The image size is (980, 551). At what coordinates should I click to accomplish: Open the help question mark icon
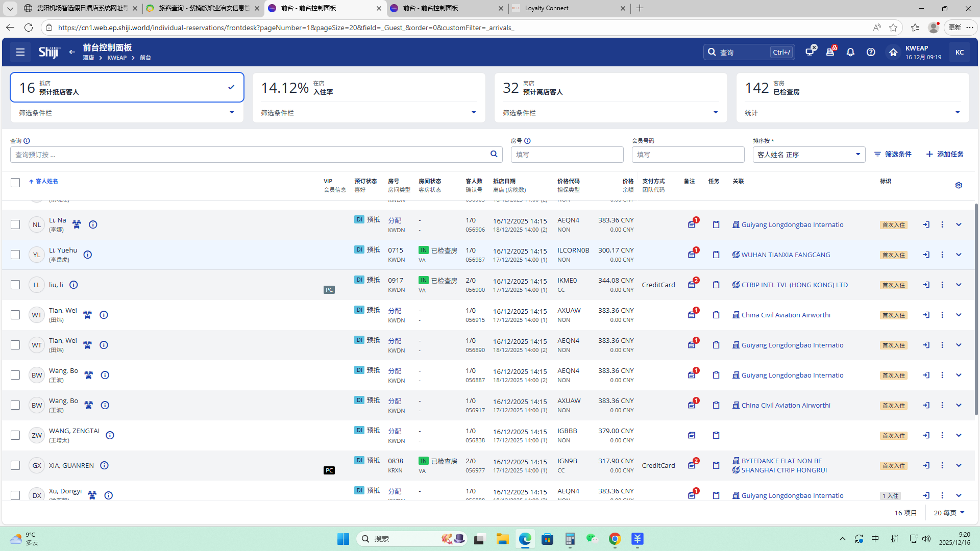click(x=871, y=52)
